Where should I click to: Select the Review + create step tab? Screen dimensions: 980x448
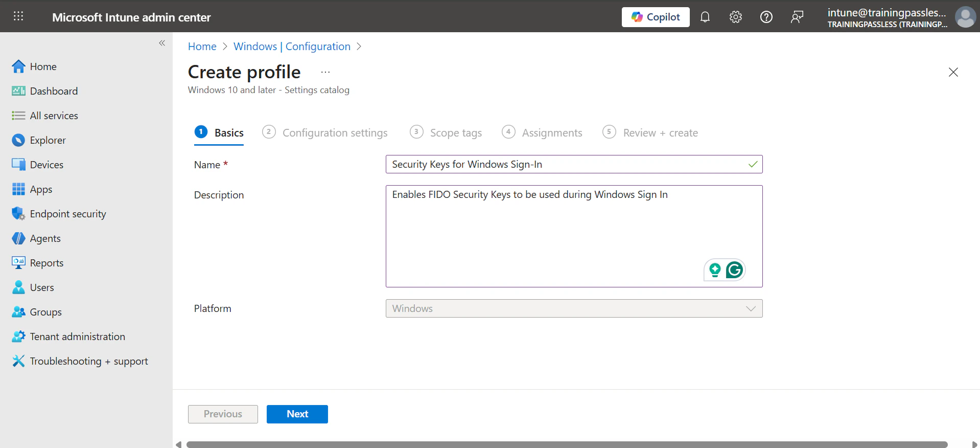[x=650, y=132]
